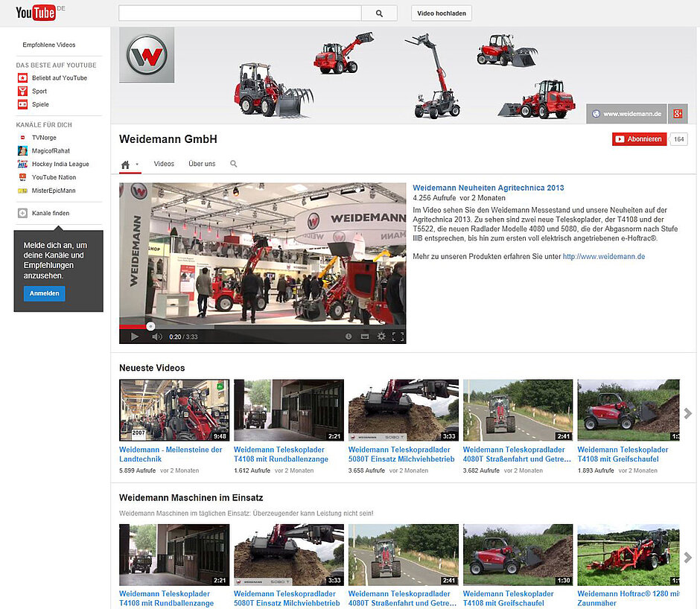This screenshot has height=609, width=700.
Task: Open the Kanäle finden plus icon
Action: (22, 214)
